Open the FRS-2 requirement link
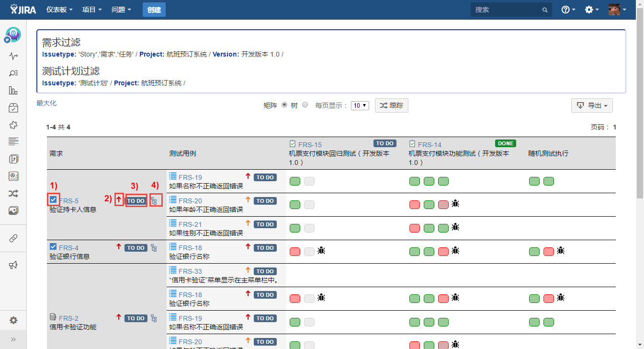The width and height of the screenshot is (644, 349). [68, 318]
